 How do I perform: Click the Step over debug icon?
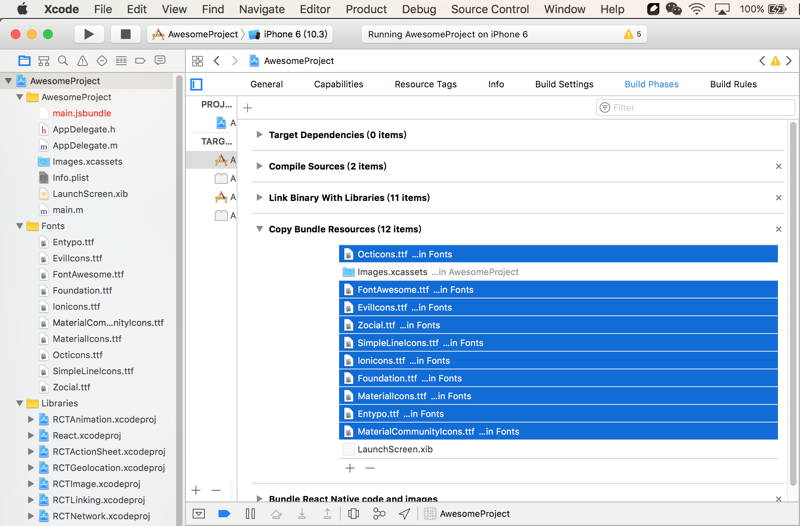point(276,514)
